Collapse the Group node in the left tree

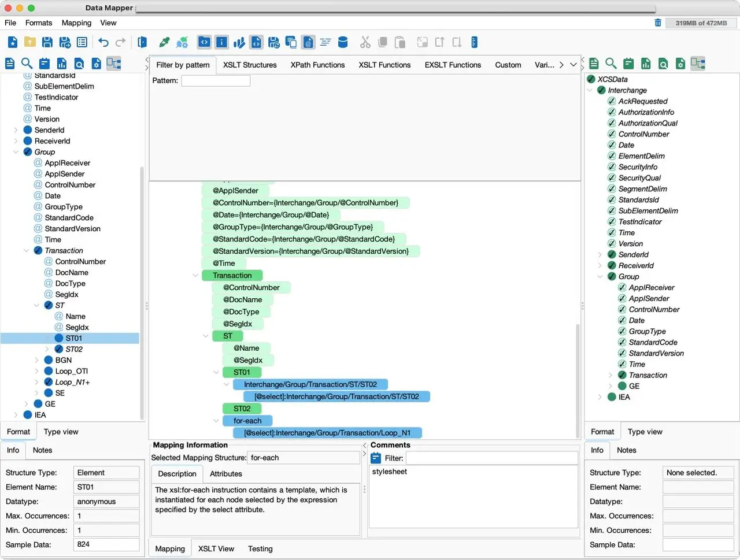(16, 152)
